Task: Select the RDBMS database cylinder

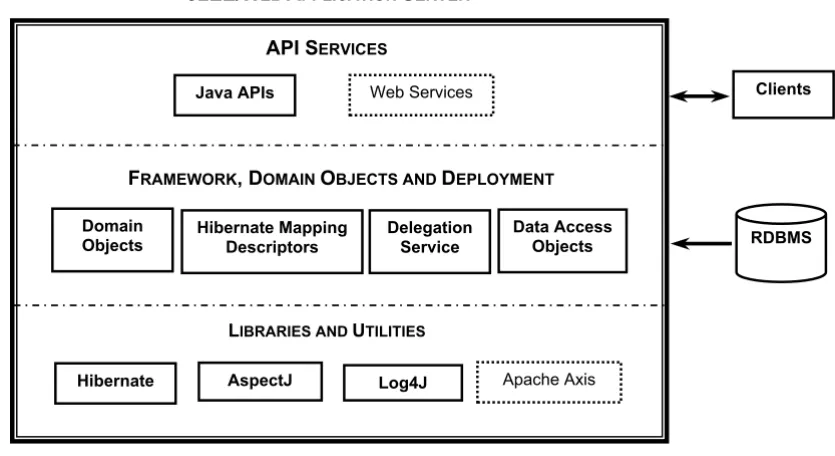Action: (x=781, y=243)
